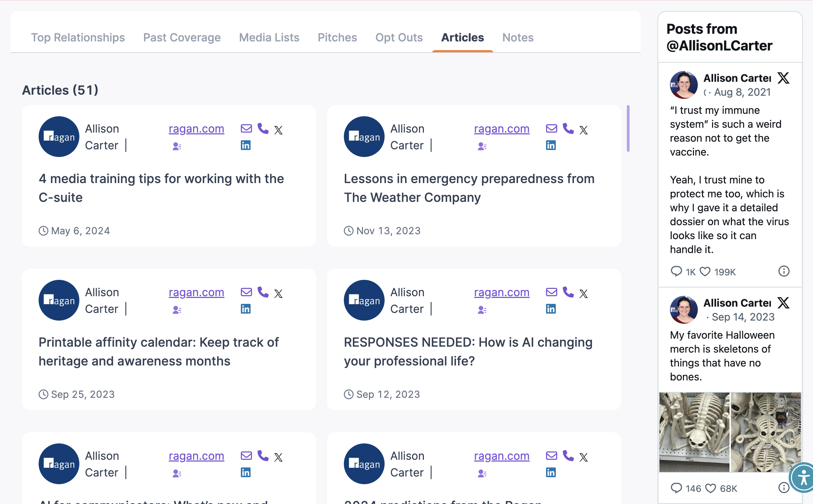Click phone icon on 'Printable affinity calendar' card
The image size is (813, 504).
click(263, 292)
